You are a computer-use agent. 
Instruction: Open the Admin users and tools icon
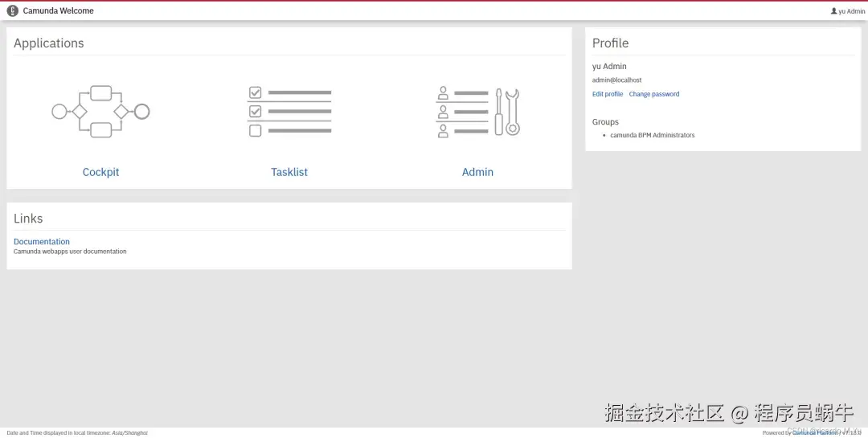coord(477,112)
